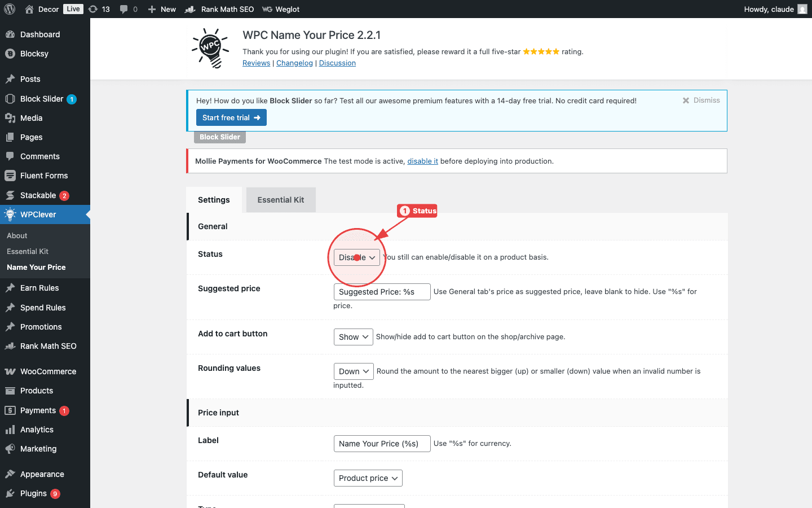Image resolution: width=812 pixels, height=508 pixels.
Task: Switch to the Essential Kit tab
Action: pos(281,200)
